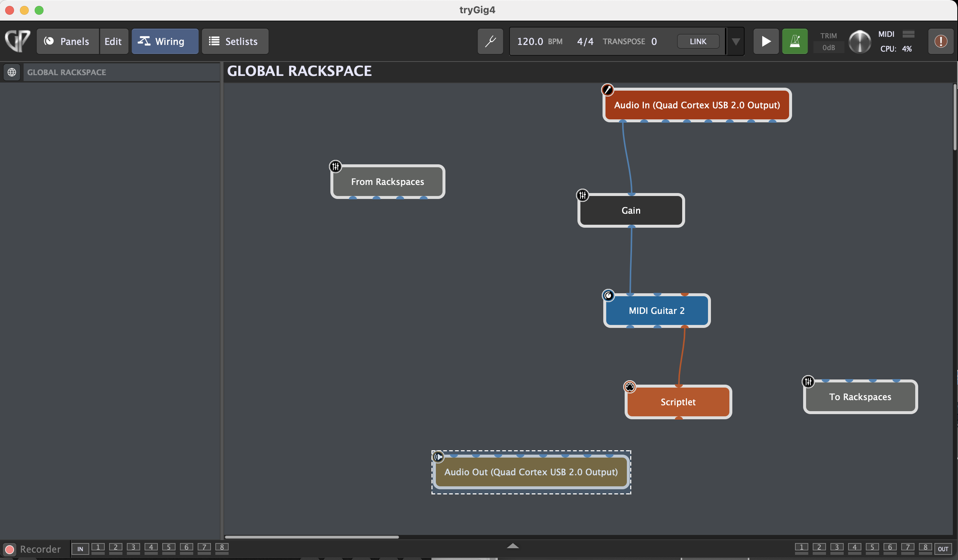958x560 pixels.
Task: Click the red panic alert icon
Action: 941,41
